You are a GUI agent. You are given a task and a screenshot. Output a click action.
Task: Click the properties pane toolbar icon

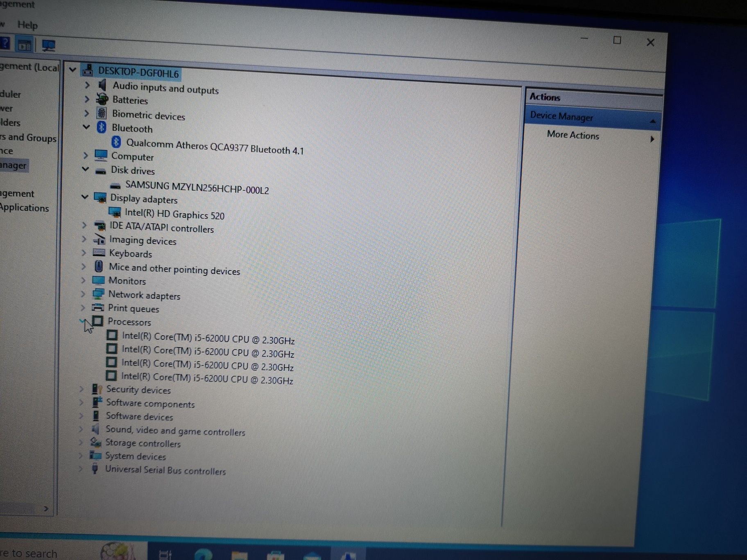tap(25, 45)
